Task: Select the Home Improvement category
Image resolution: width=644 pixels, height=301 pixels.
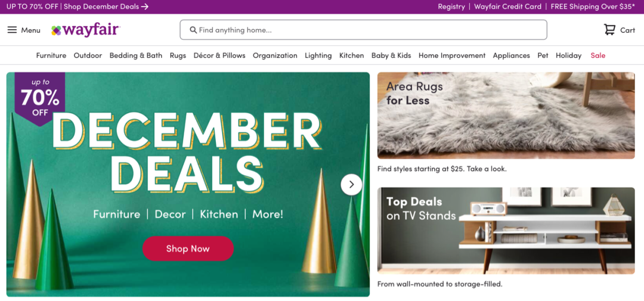Action: coord(452,55)
